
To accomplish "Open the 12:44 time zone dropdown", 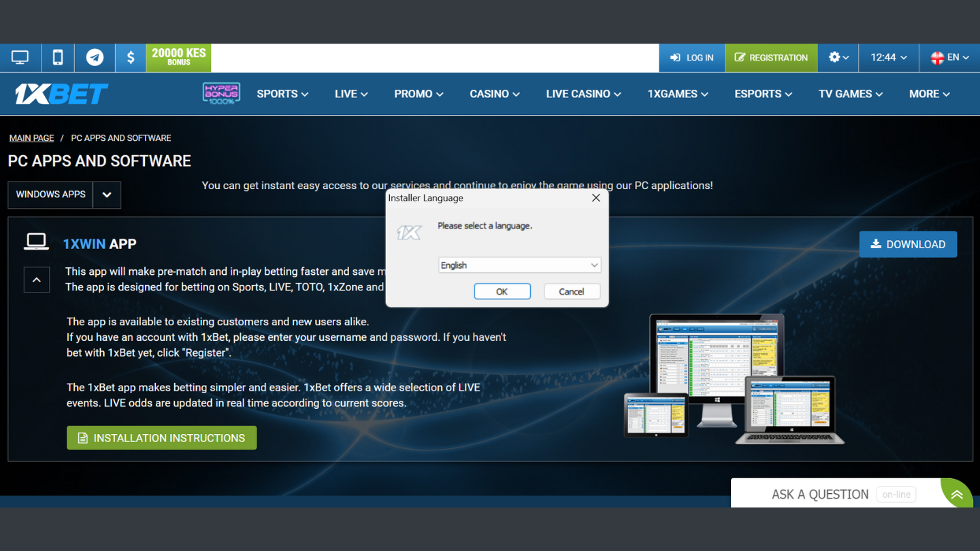I will click(889, 58).
